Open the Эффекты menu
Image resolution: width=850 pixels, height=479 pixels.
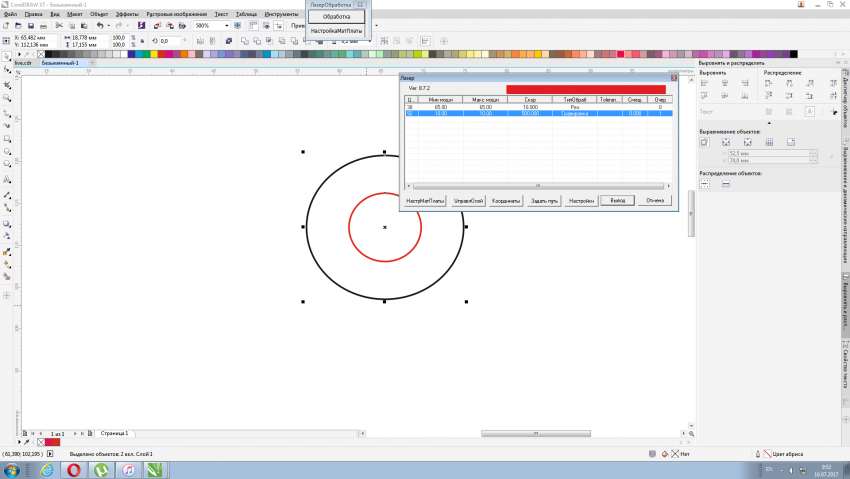[127, 16]
